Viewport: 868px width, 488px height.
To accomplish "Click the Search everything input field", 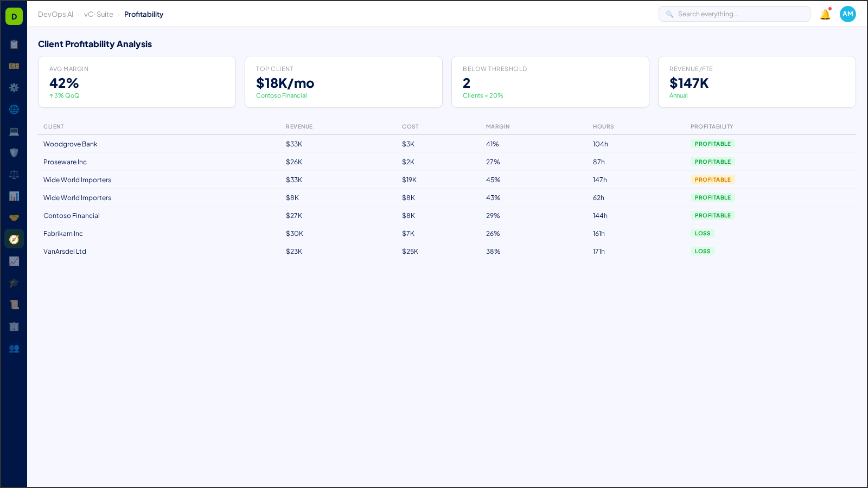I will click(735, 14).
